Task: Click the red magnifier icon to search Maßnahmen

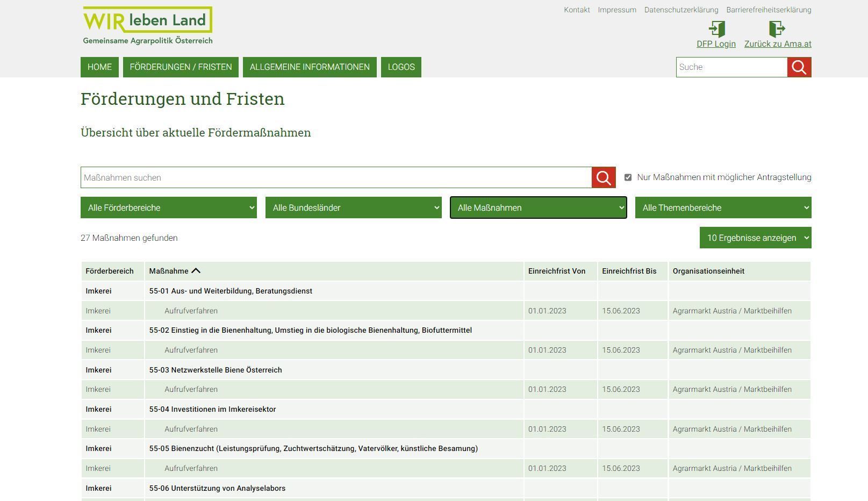Action: pos(602,177)
